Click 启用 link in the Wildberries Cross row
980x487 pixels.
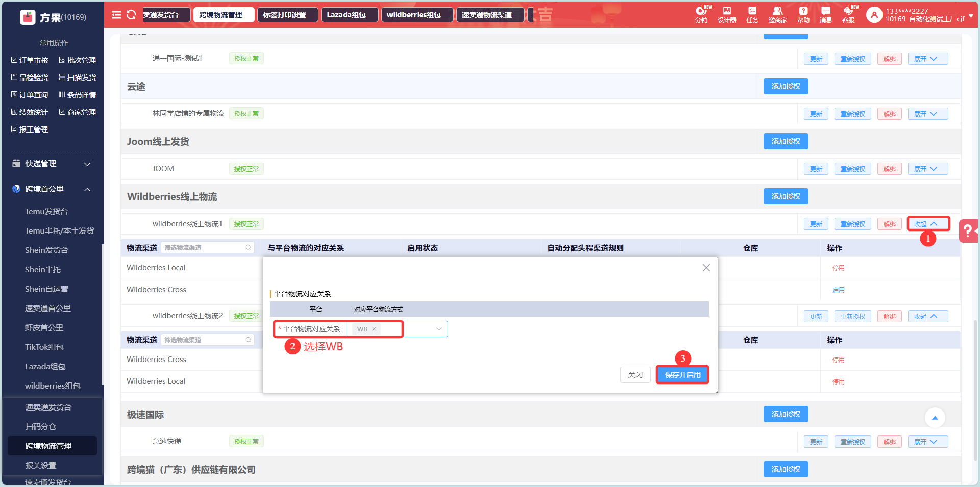point(839,290)
